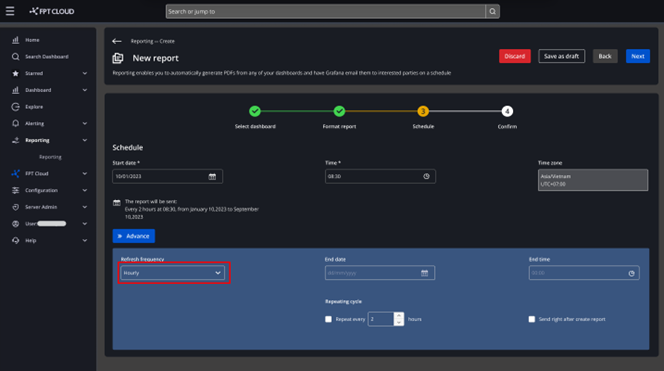Click the FPT Cloud sidebar icon
The image size is (664, 371).
click(16, 174)
